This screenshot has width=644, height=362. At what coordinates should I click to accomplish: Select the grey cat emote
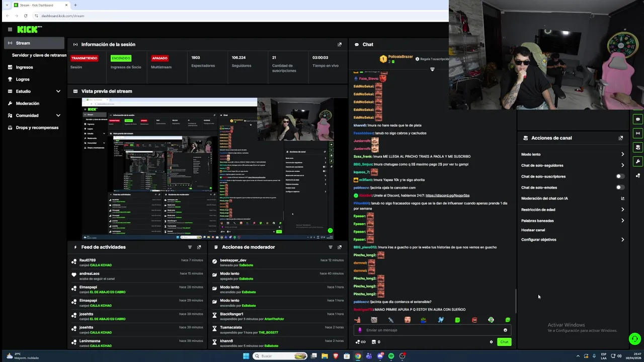click(374, 320)
